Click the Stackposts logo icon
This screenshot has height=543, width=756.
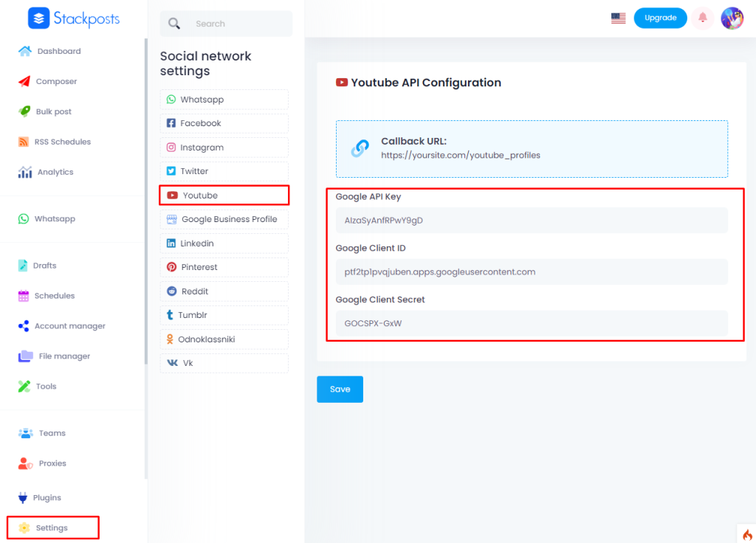point(38,18)
